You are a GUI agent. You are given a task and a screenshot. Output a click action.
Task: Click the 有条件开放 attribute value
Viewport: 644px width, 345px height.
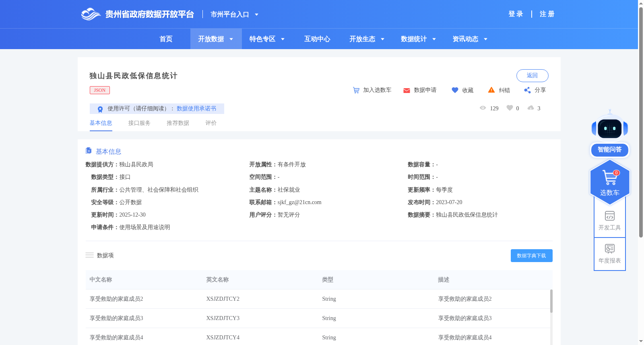292,164
